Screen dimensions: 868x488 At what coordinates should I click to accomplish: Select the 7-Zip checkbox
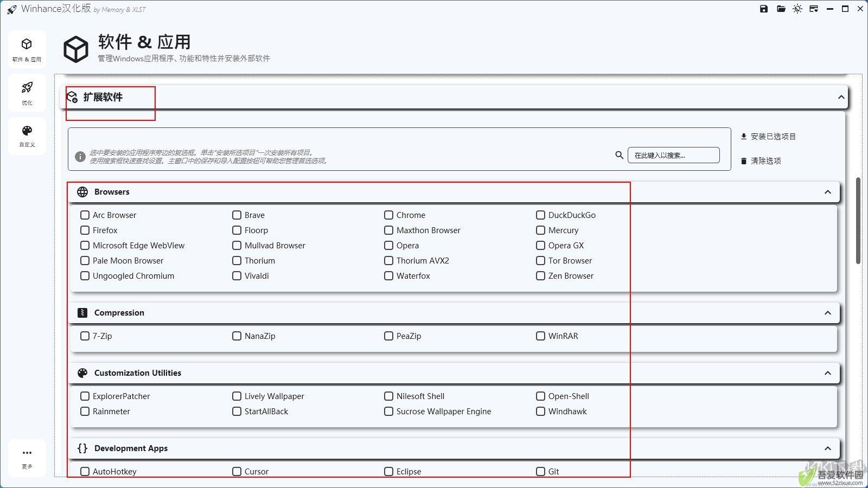point(85,336)
